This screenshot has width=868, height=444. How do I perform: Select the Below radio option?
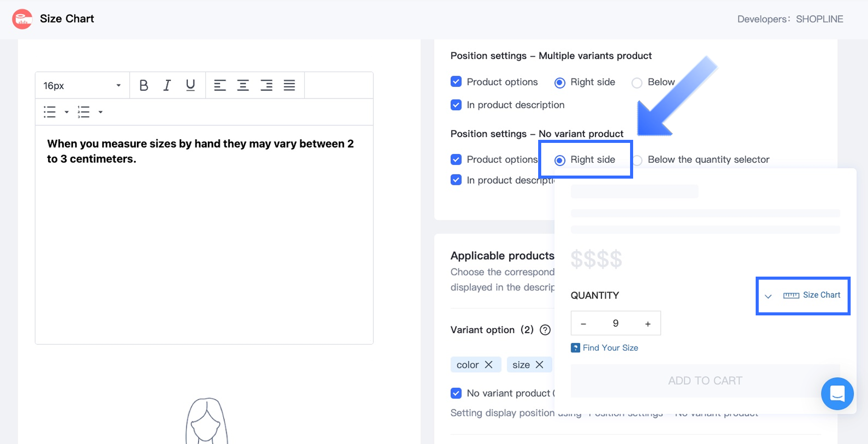click(637, 83)
